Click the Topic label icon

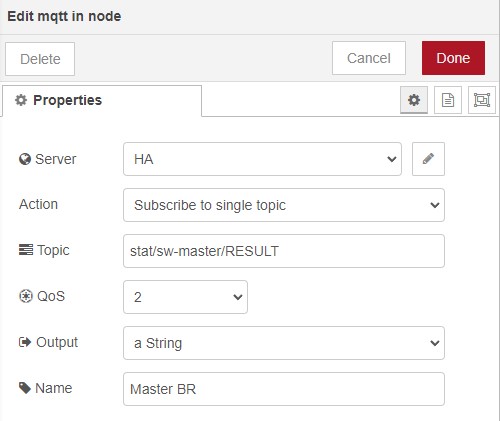(x=26, y=250)
